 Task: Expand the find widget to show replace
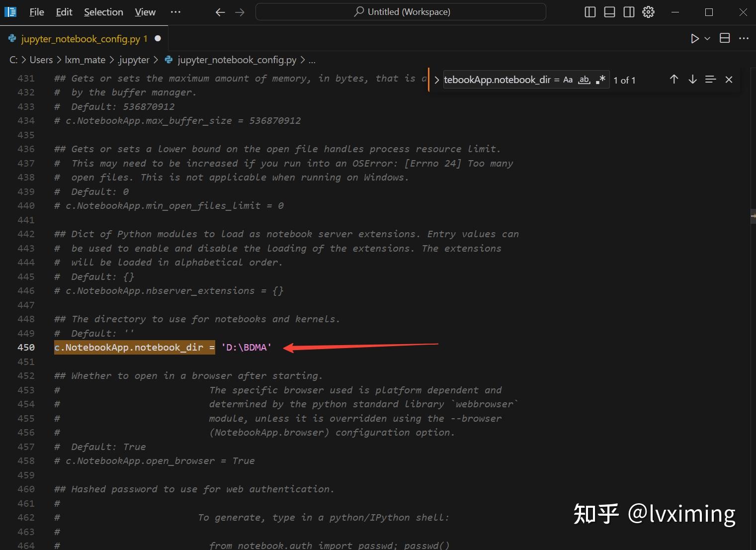[436, 80]
